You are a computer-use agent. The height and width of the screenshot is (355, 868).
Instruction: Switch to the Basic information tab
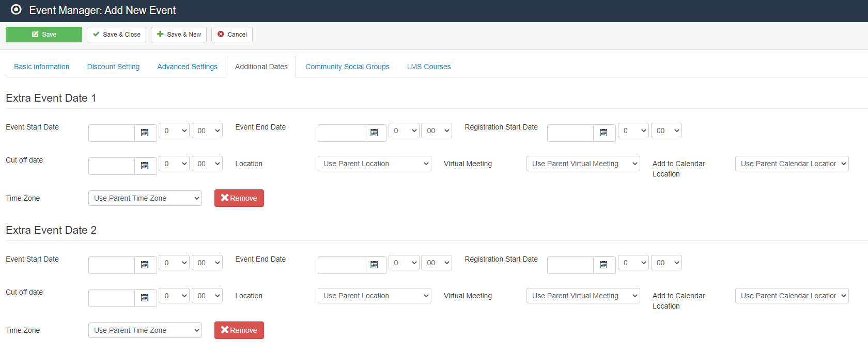pos(42,67)
